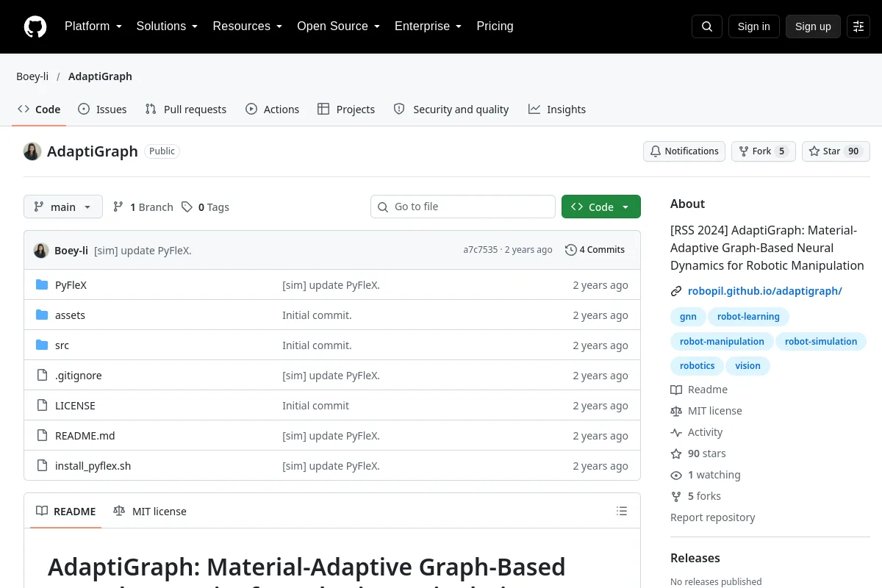Star the repository with Star button
The width and height of the screenshot is (882, 588).
coord(836,151)
